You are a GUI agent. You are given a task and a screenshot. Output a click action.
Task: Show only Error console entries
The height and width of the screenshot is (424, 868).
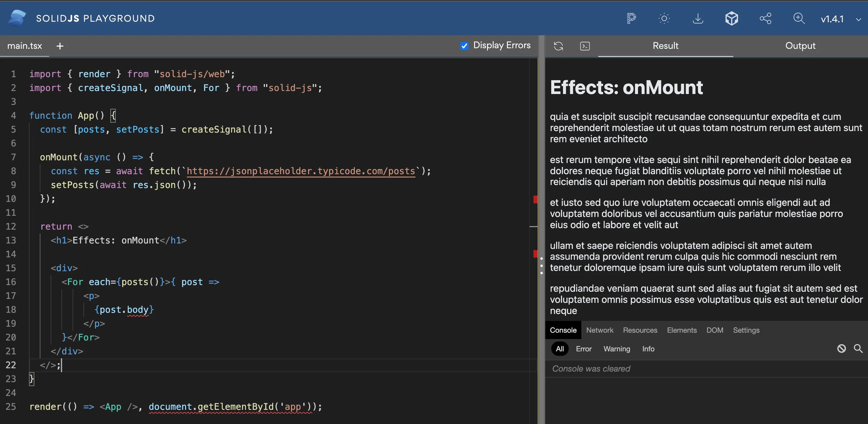tap(583, 348)
